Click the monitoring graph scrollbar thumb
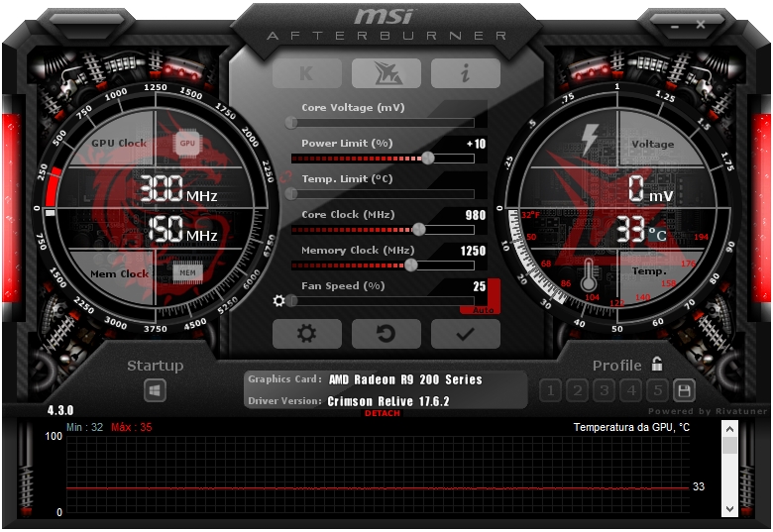The width and height of the screenshot is (773, 532). 729,445
